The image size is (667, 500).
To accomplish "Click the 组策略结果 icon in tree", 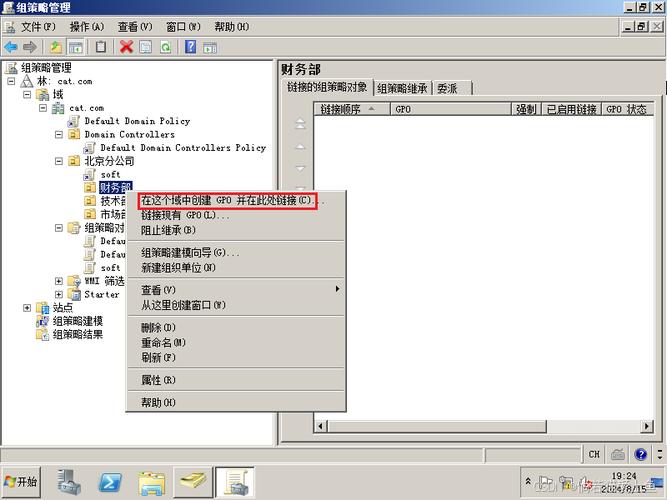I will point(42,334).
